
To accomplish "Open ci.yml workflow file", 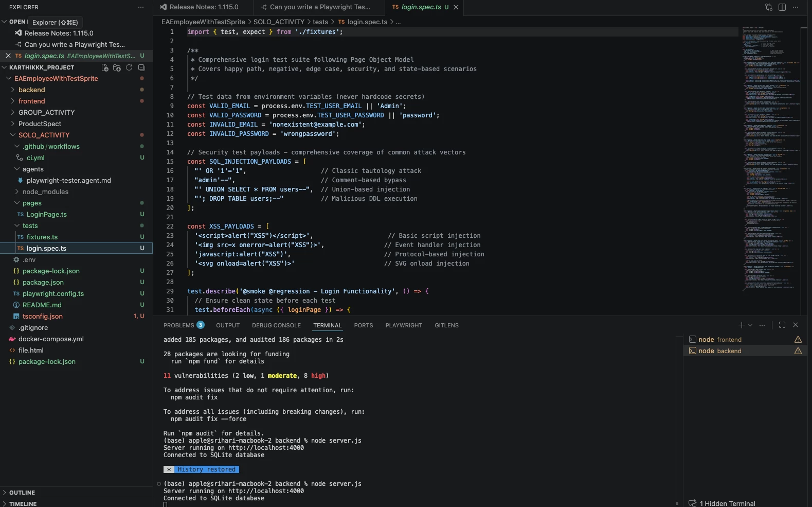I will pyautogui.click(x=35, y=158).
